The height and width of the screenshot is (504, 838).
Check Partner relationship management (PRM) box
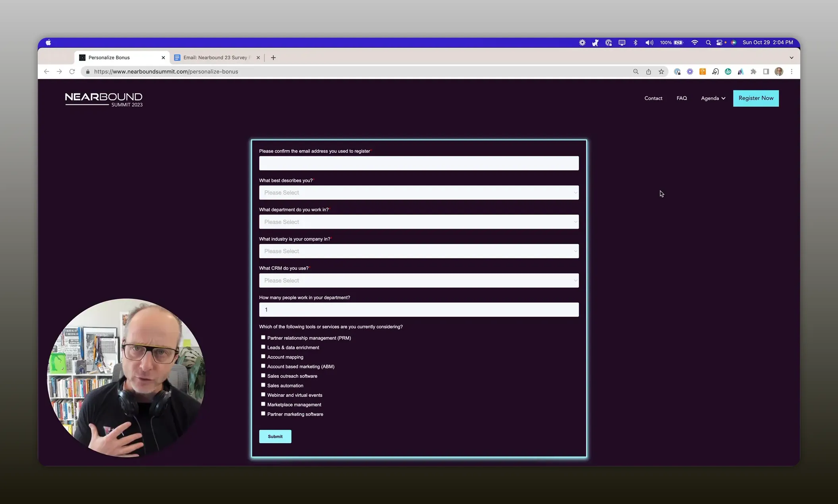pyautogui.click(x=263, y=337)
